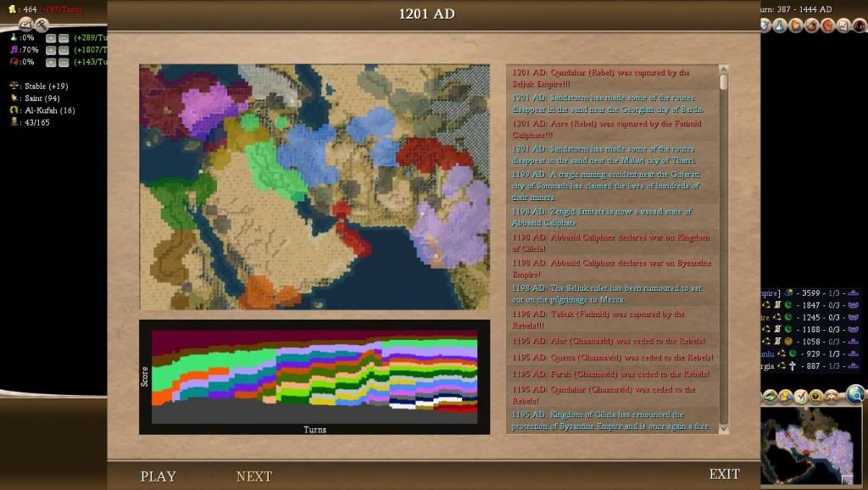
Task: Click the 'Saint (94)' piety text
Action: pos(42,98)
